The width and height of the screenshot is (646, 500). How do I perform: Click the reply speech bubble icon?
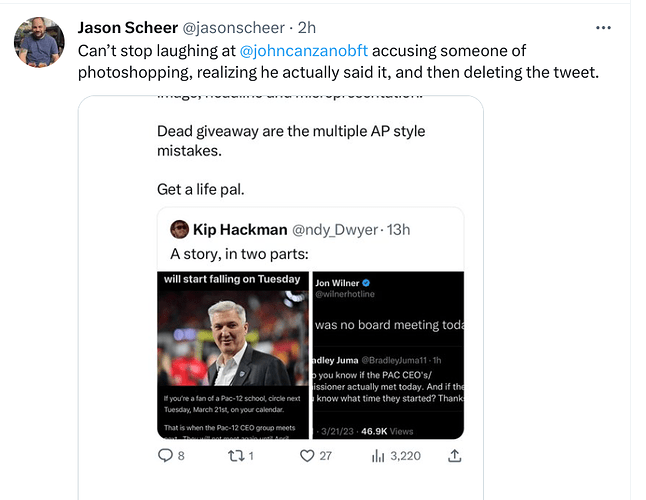(x=165, y=456)
